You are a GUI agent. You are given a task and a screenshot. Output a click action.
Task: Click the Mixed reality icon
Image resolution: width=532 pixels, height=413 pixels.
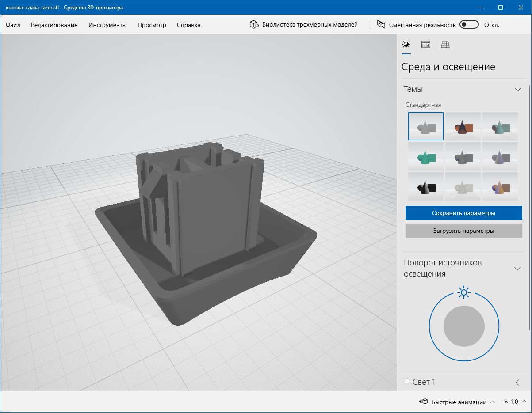click(x=381, y=25)
